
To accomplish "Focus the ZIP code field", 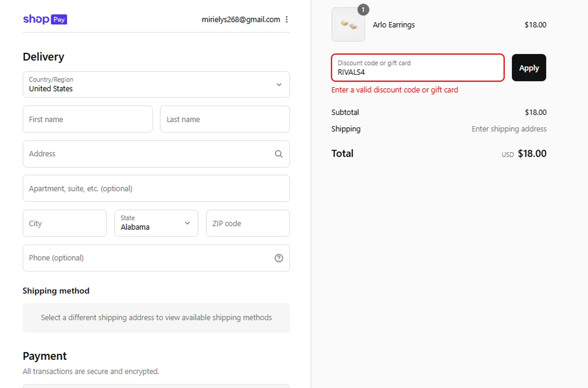I will coord(248,223).
